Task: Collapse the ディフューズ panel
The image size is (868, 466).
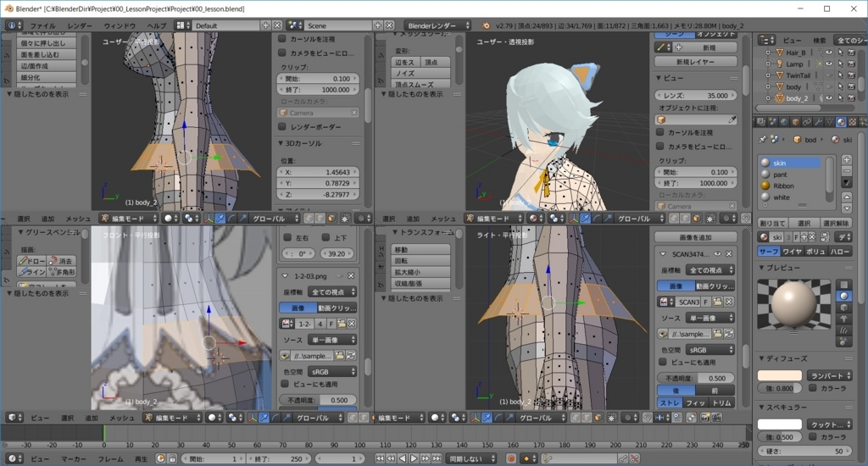Action: 762,358
